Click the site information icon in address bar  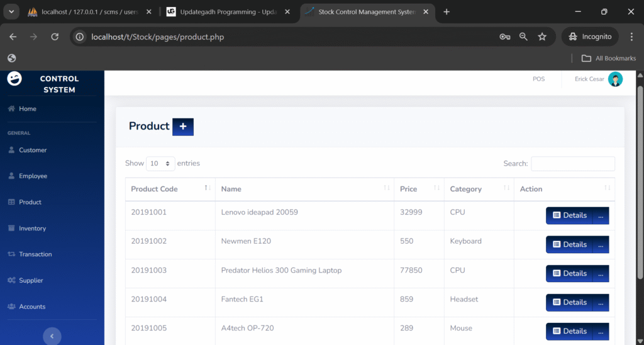[80, 37]
